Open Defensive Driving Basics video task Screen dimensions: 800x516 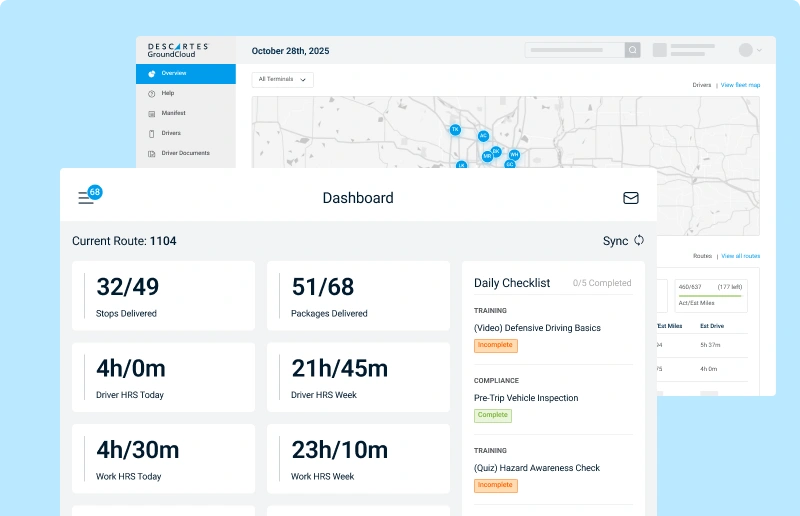537,328
